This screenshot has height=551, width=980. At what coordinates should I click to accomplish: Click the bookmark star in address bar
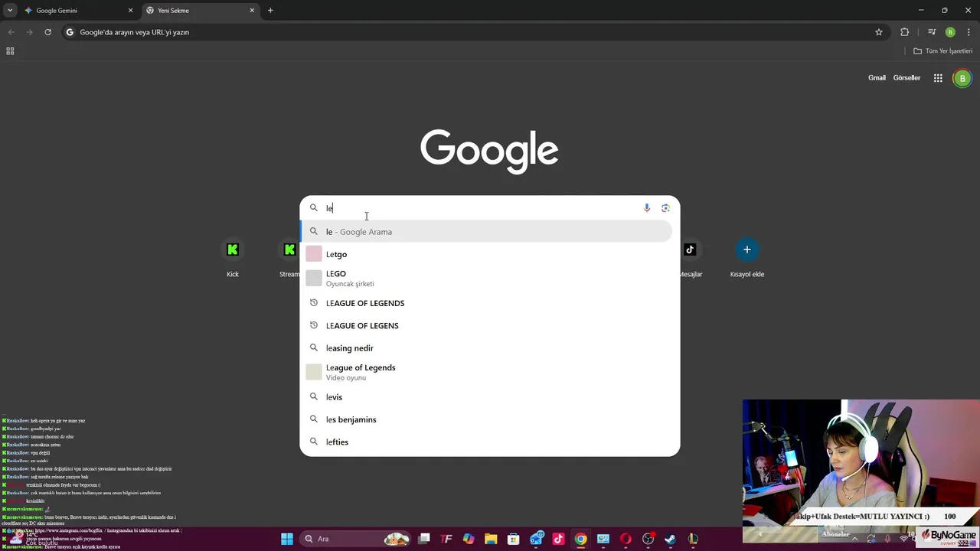coord(879,32)
